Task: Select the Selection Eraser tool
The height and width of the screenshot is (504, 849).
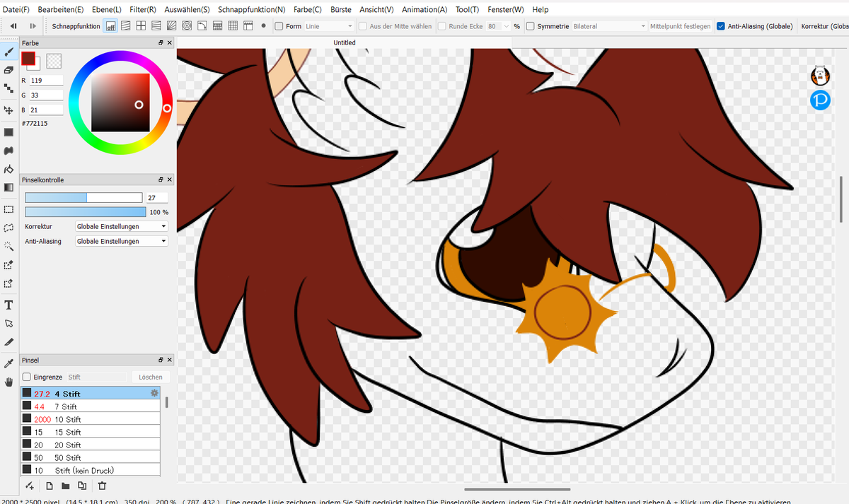Action: click(x=8, y=283)
